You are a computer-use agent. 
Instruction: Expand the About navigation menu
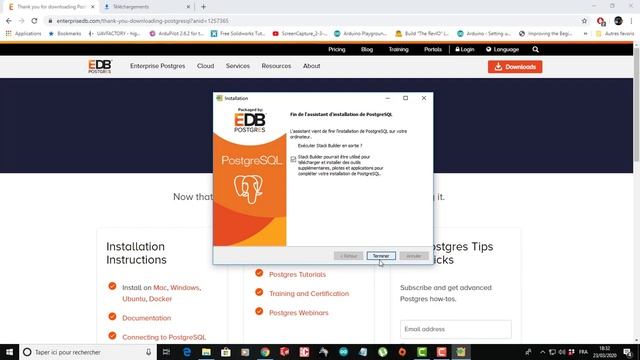pos(311,66)
